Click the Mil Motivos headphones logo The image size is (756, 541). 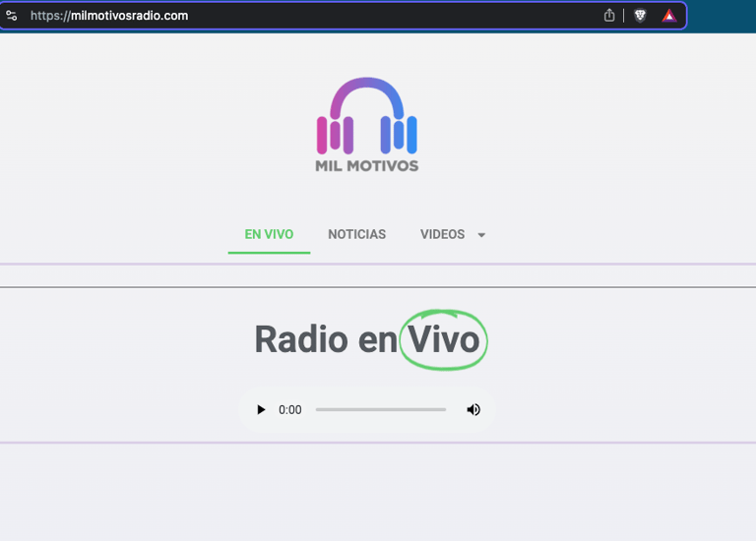pos(367,125)
